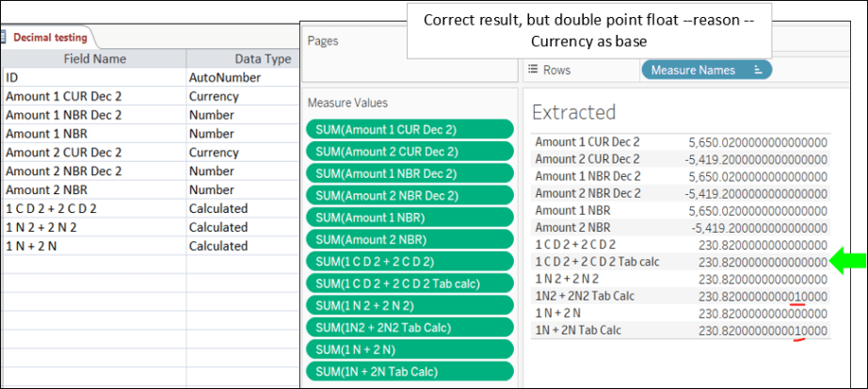Screen dimensions: 868x389
Task: Select SUM(1 C D 2 + 2 C D 2 Tab calc) pill
Action: pyautogui.click(x=410, y=284)
